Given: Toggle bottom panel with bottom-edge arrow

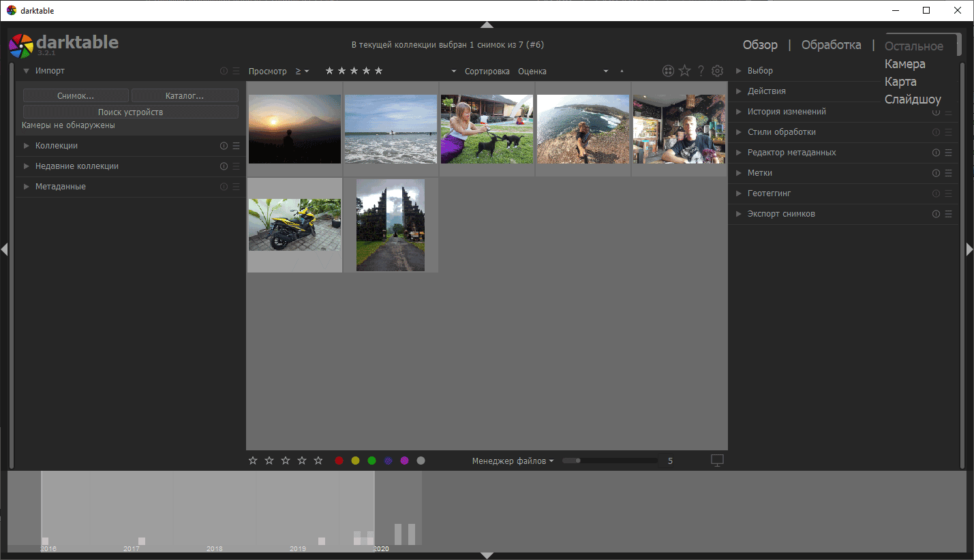Looking at the screenshot, I should [x=487, y=556].
